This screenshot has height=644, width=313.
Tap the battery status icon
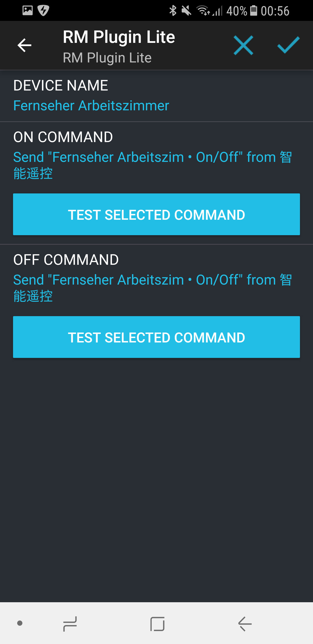(x=253, y=11)
